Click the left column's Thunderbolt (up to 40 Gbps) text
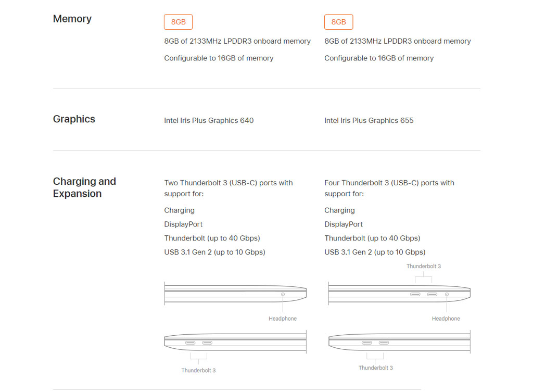The image size is (533, 392). [x=212, y=238]
